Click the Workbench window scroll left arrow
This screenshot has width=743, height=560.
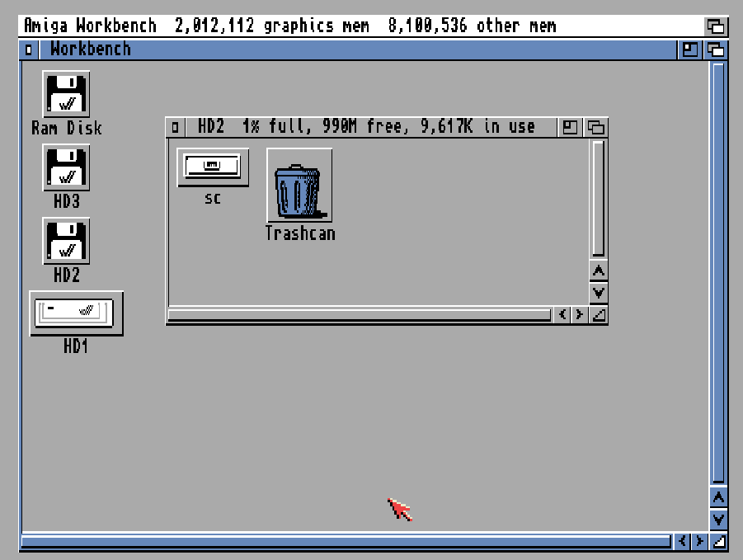click(682, 541)
